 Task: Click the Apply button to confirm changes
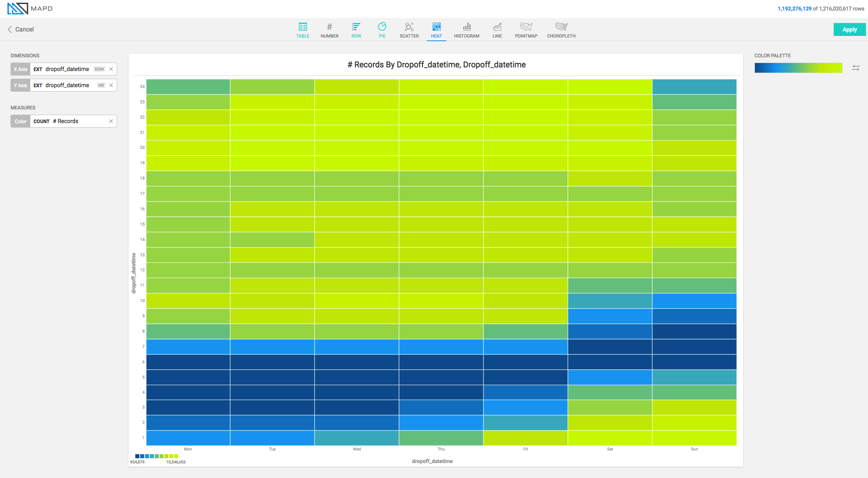pyautogui.click(x=849, y=29)
